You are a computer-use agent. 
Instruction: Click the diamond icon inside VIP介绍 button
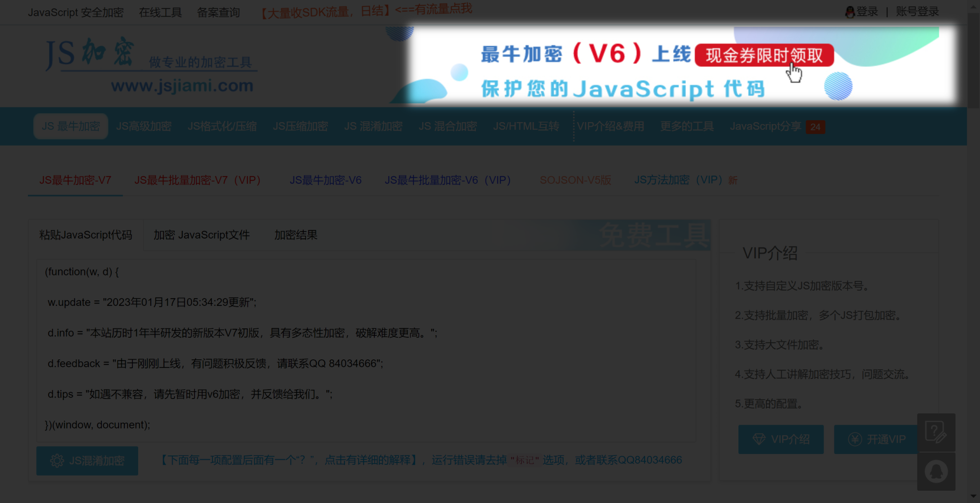click(x=759, y=439)
